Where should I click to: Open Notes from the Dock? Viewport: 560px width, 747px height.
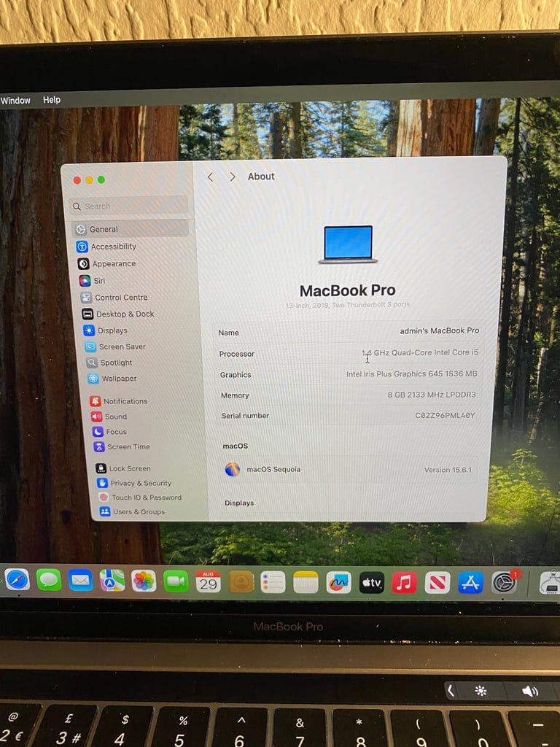pyautogui.click(x=306, y=582)
